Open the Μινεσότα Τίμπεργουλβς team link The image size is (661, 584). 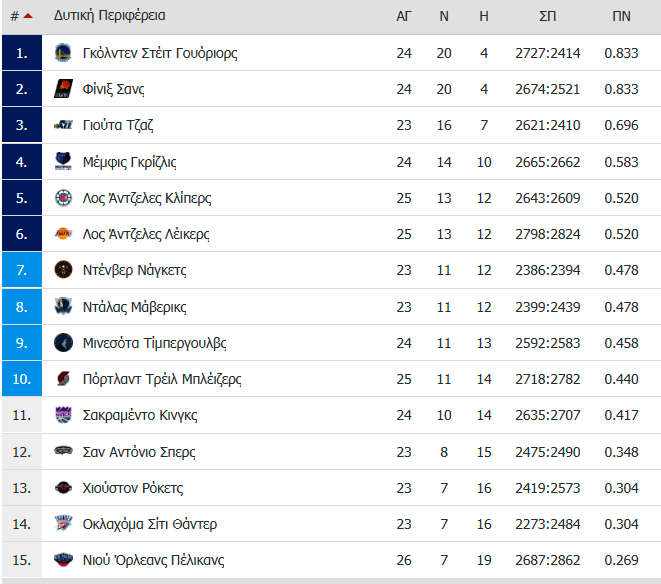[x=154, y=343]
